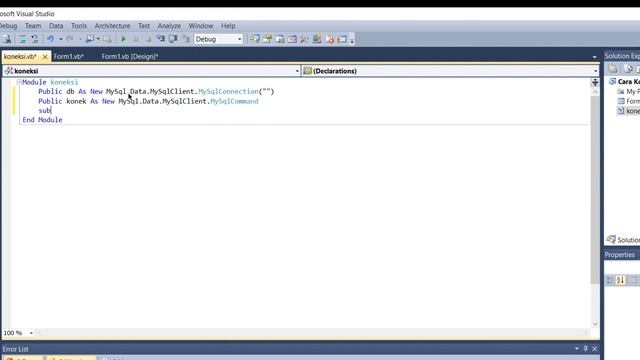
Task: Close the koneksi.vb* tab
Action: 45,57
